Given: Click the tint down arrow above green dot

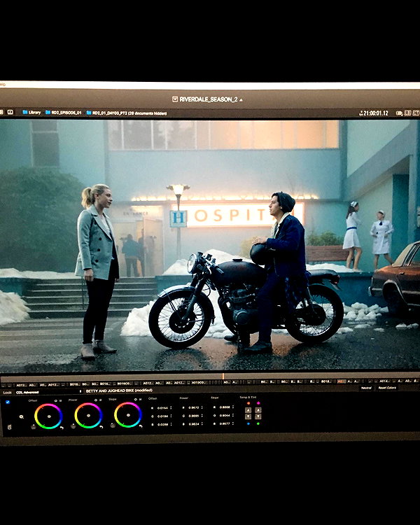Looking at the screenshot, I should [258, 416].
